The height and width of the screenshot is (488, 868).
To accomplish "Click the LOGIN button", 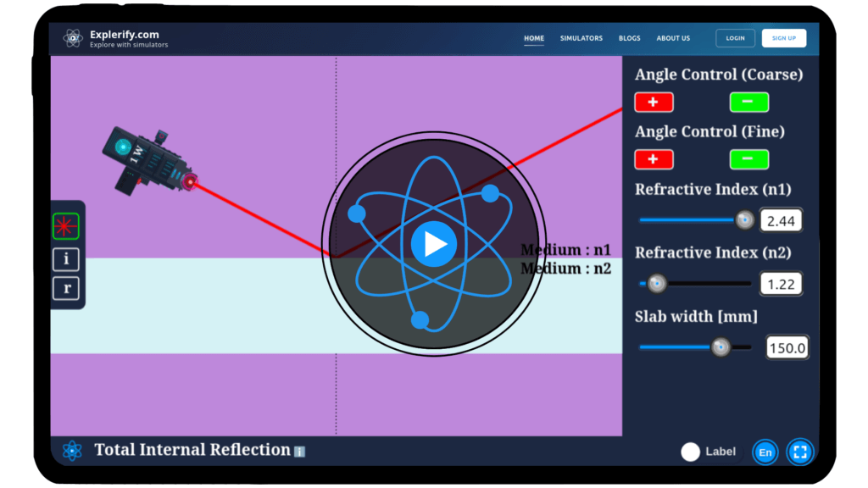I will coord(734,37).
